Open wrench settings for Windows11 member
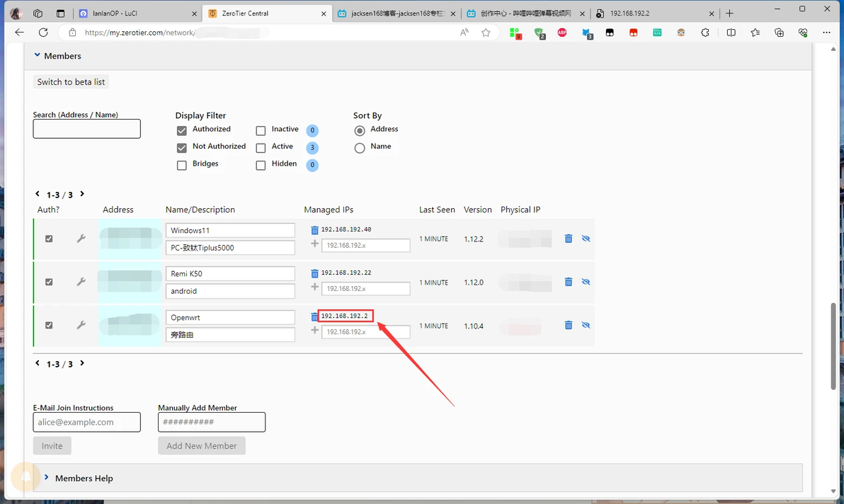844x504 pixels. point(81,239)
